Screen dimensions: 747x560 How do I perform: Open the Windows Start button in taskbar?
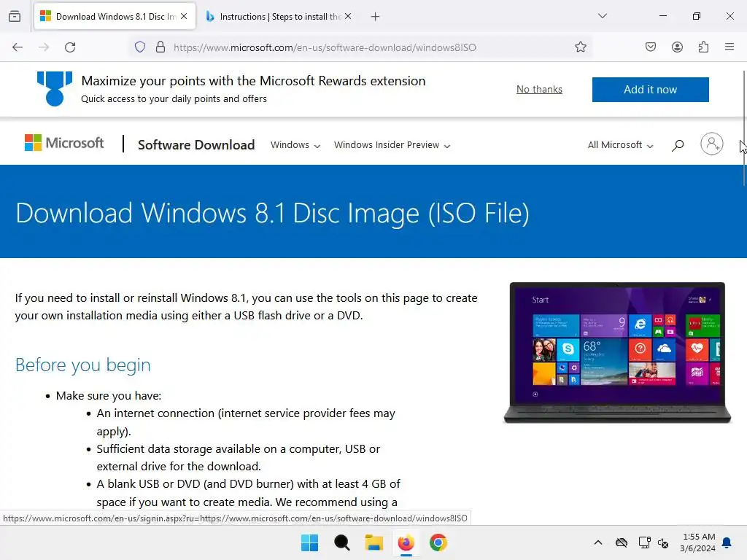pos(309,542)
